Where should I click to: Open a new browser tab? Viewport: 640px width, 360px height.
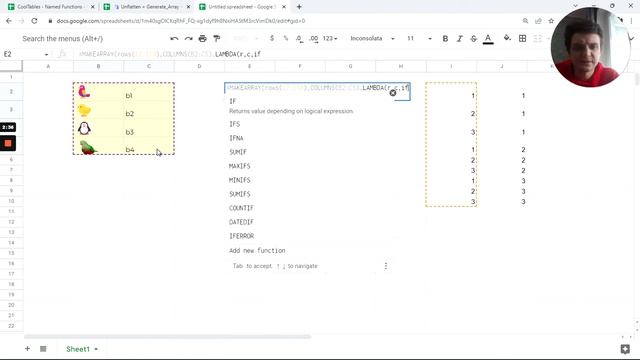click(299, 7)
